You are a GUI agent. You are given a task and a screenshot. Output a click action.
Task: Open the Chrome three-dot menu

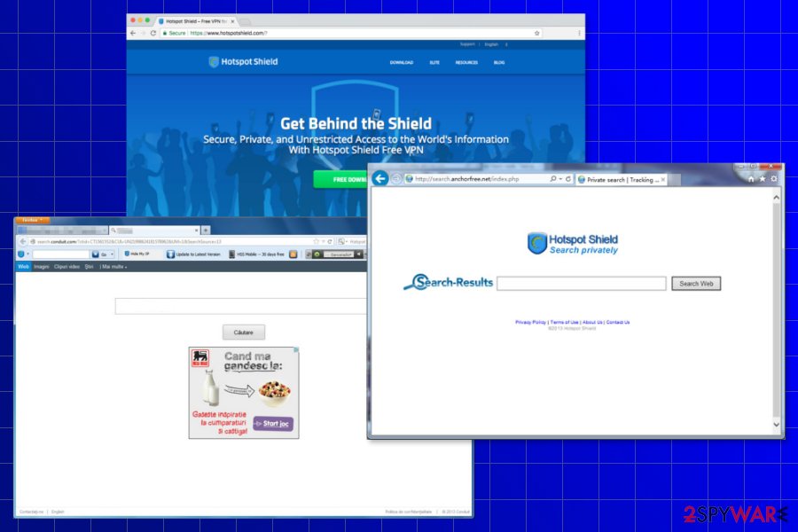pos(579,33)
